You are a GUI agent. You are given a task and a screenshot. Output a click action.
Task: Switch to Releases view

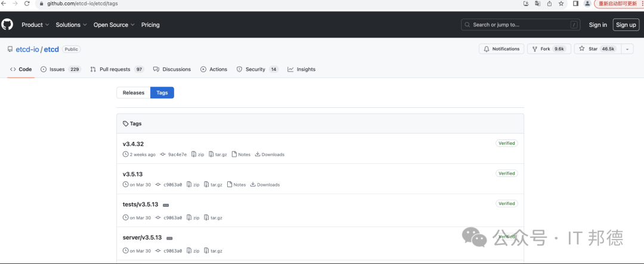pyautogui.click(x=134, y=93)
